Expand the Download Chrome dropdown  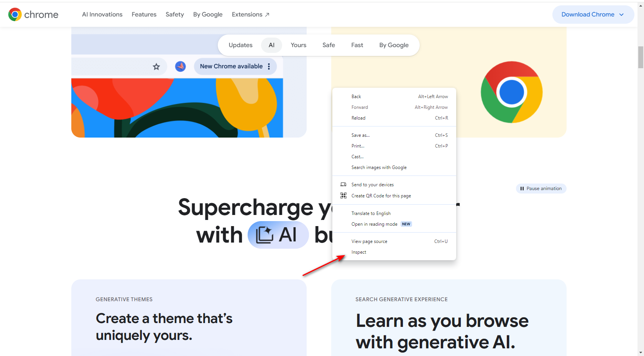pos(621,15)
